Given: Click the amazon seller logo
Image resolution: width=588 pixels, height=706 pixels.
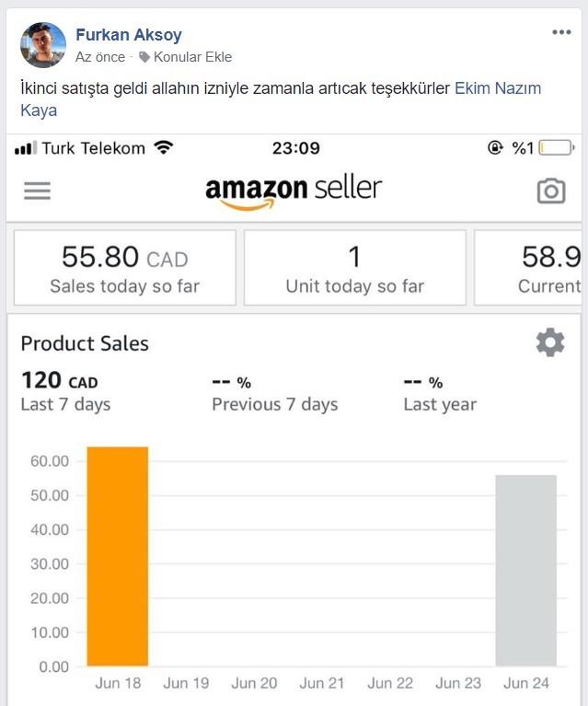Looking at the screenshot, I should pos(294,192).
